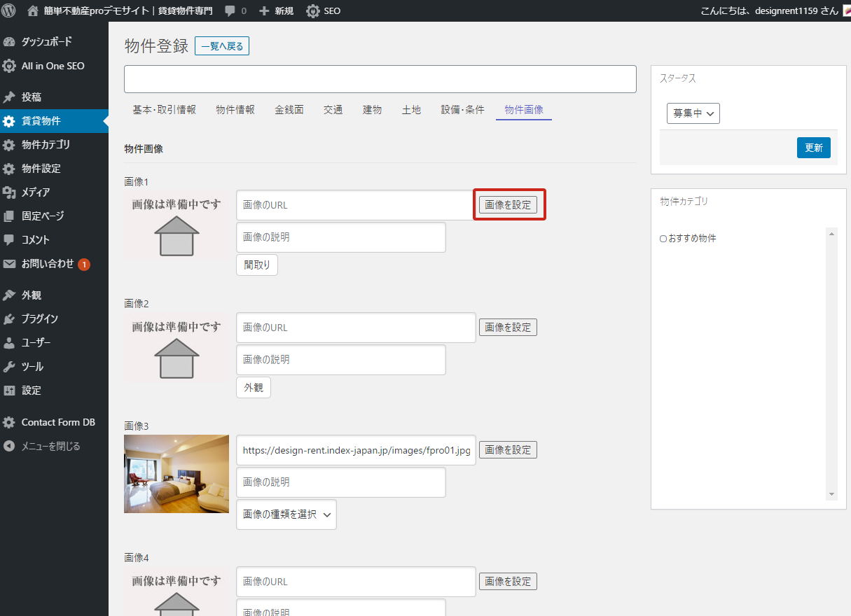The width and height of the screenshot is (851, 616).
Task: Open the comments bubble icon in admin bar
Action: click(x=230, y=10)
